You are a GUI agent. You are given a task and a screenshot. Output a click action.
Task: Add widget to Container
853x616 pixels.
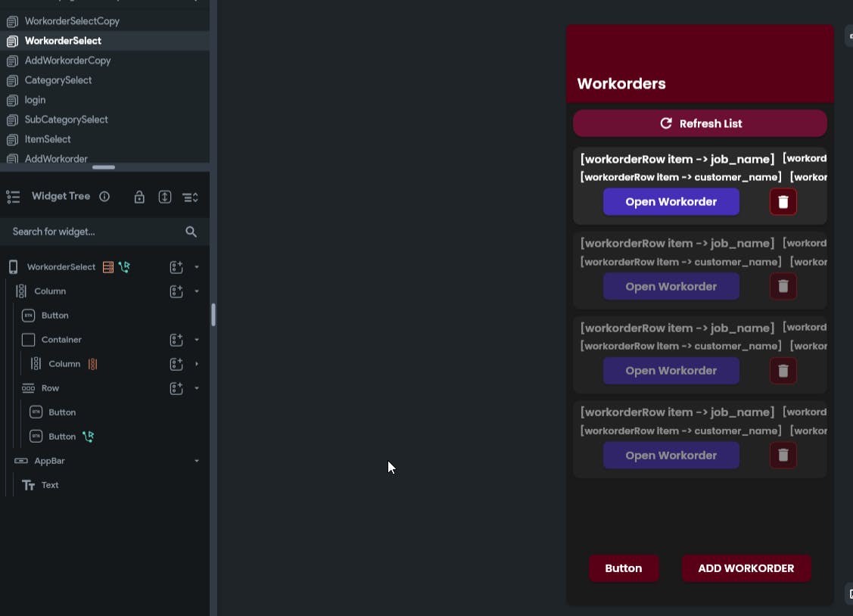coord(176,340)
